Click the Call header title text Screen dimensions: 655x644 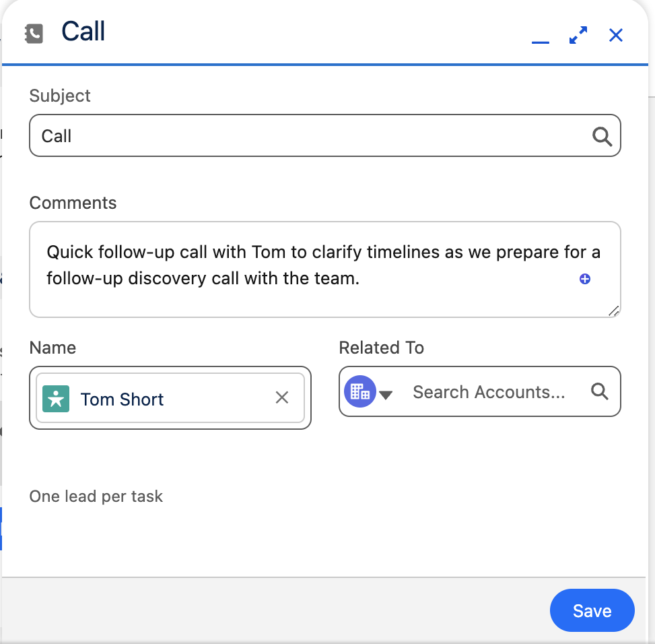click(x=83, y=31)
